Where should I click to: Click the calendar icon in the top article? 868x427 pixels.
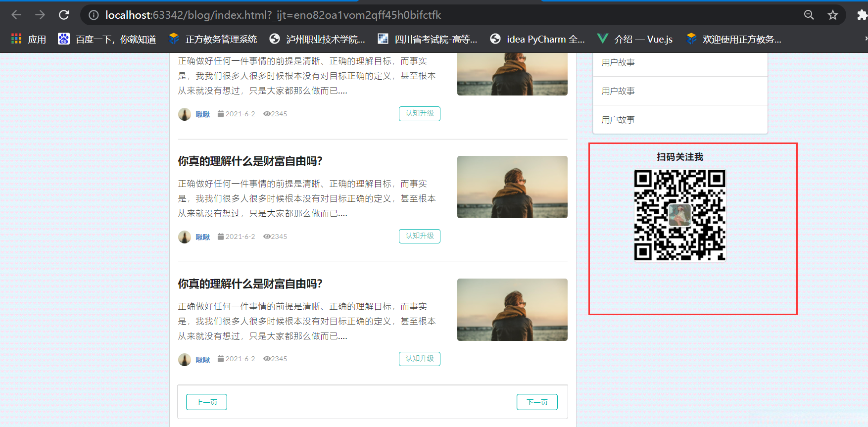click(221, 114)
